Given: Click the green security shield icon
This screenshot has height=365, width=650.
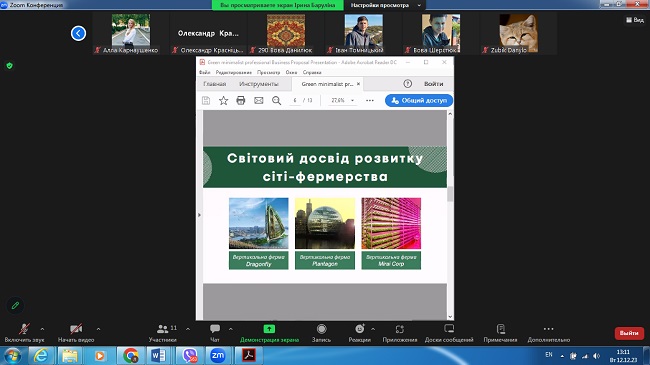Looking at the screenshot, I should [10, 66].
